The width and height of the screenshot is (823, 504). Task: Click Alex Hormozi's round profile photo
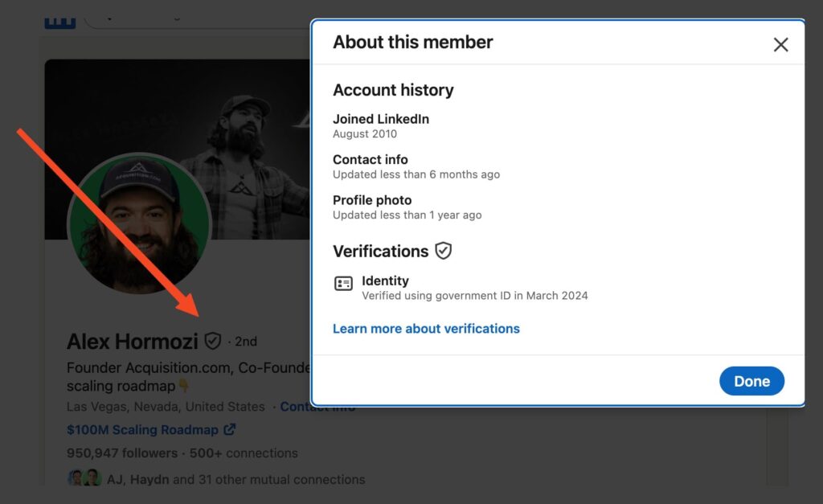(x=140, y=224)
